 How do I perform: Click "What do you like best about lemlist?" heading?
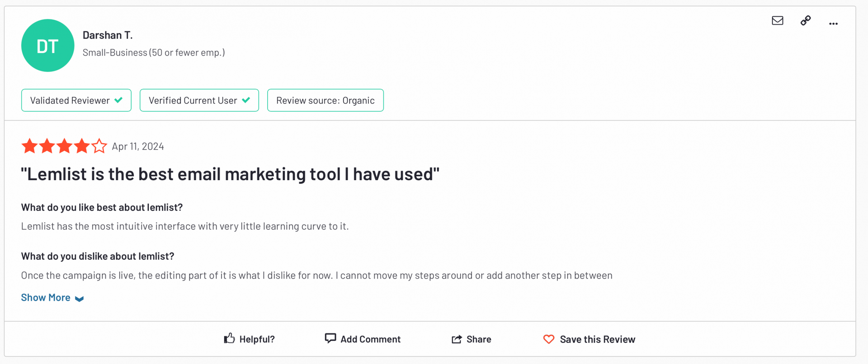point(102,207)
